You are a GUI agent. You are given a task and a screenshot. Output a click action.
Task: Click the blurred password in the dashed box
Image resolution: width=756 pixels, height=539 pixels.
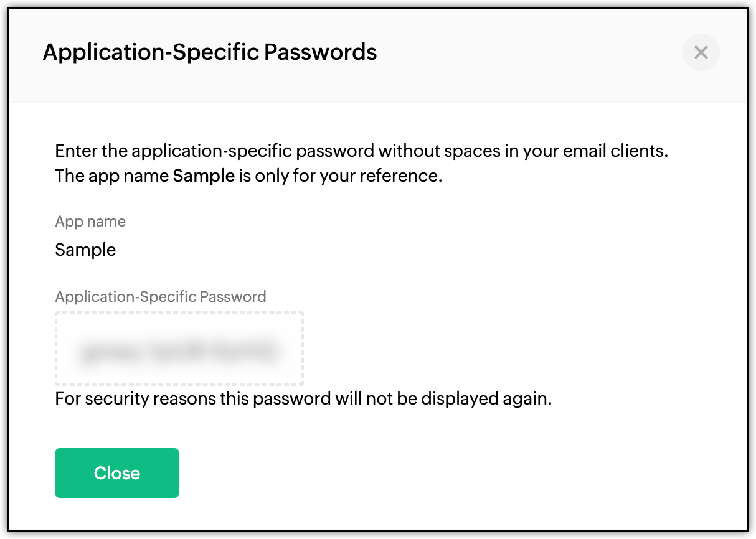coord(179,350)
